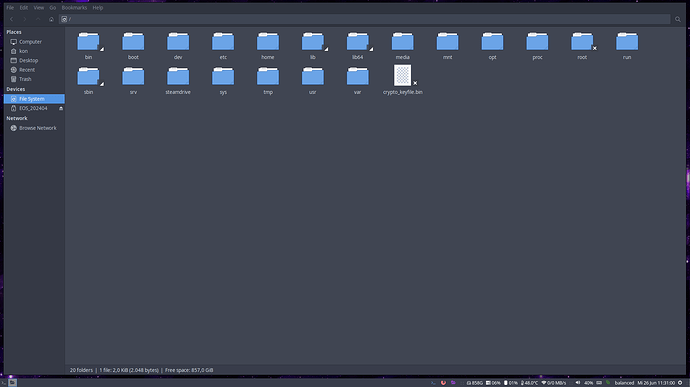Eject the EOS_202404 device

(61, 108)
